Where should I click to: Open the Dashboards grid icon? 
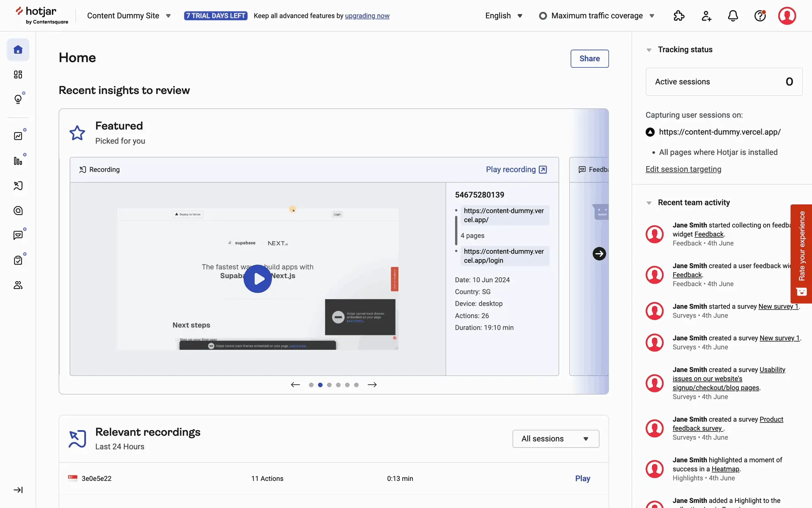click(18, 75)
